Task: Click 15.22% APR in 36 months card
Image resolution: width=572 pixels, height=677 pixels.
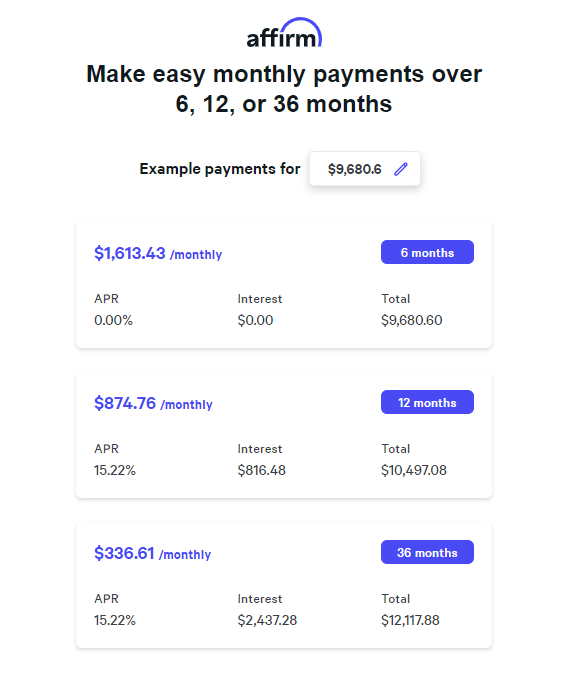Action: coord(115,620)
